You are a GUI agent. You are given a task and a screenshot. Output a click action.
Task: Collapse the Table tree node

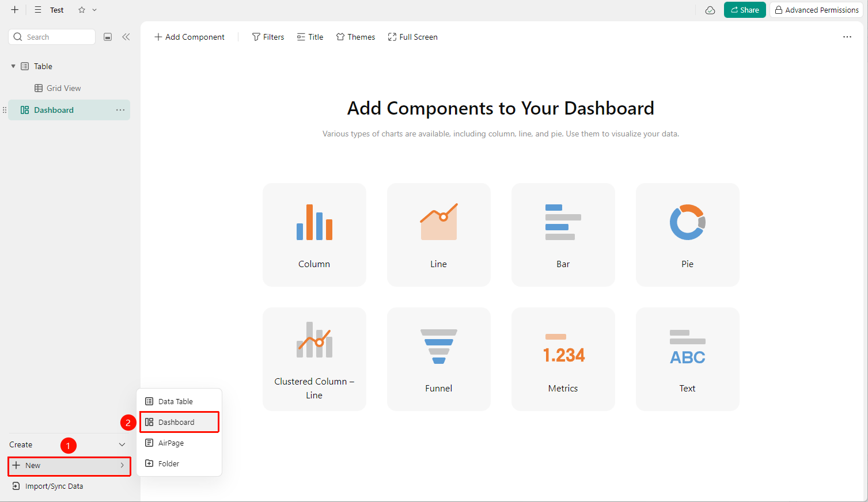point(13,66)
